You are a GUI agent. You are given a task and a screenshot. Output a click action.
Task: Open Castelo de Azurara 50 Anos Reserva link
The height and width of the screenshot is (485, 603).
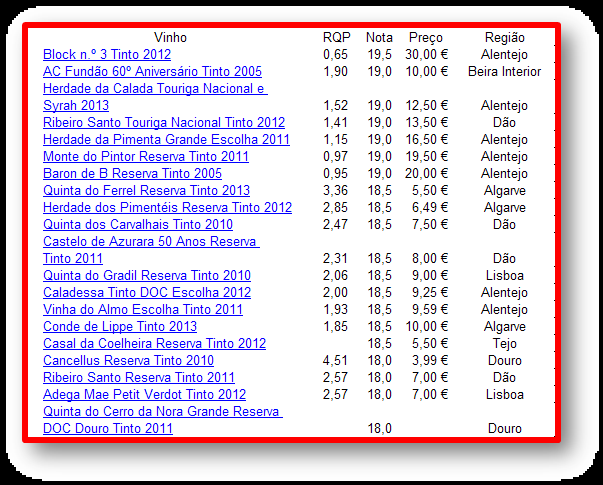tap(151, 250)
